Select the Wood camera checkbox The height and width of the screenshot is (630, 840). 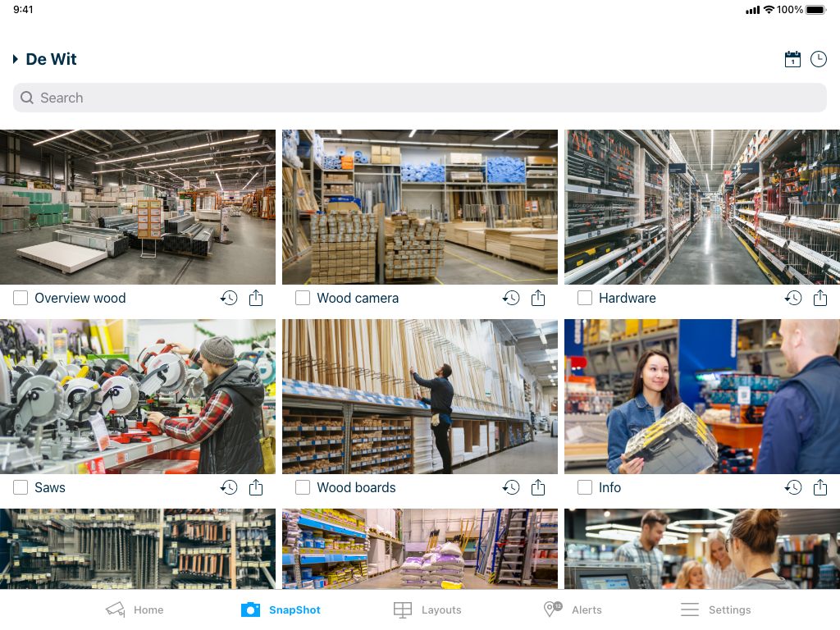[303, 298]
